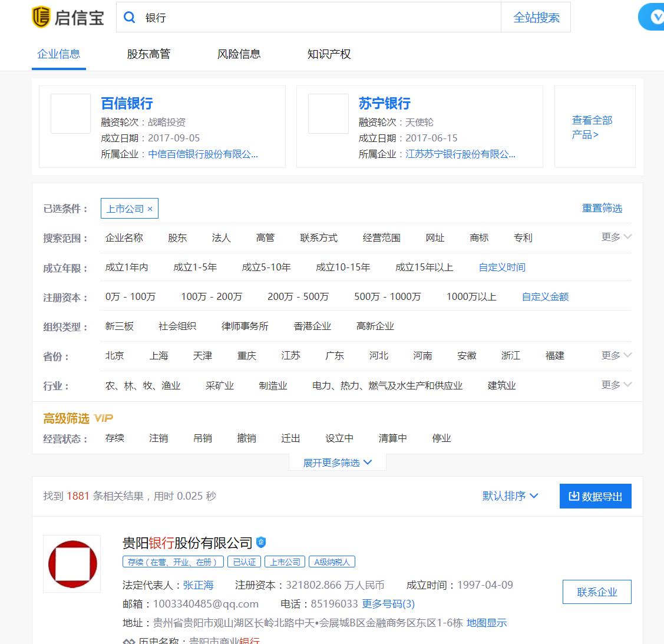This screenshot has height=644, width=664.
Task: Open the 贵阳银行 red company logo
Action: click(72, 564)
